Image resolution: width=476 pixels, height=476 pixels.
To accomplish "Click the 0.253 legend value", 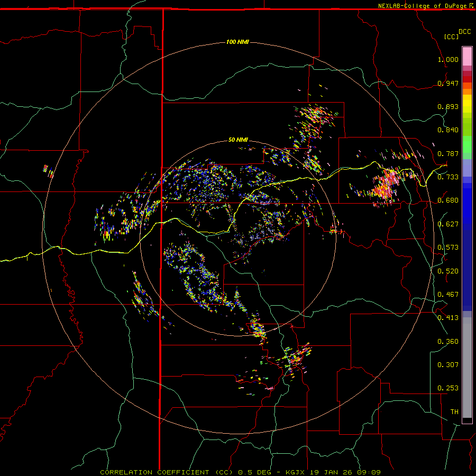I will pos(448,388).
